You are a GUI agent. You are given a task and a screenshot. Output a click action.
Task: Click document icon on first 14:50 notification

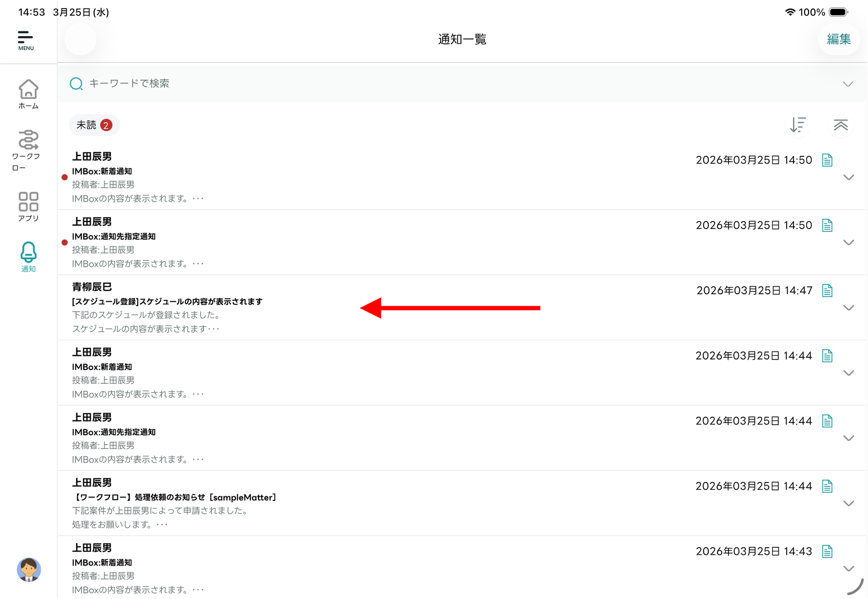(x=827, y=160)
